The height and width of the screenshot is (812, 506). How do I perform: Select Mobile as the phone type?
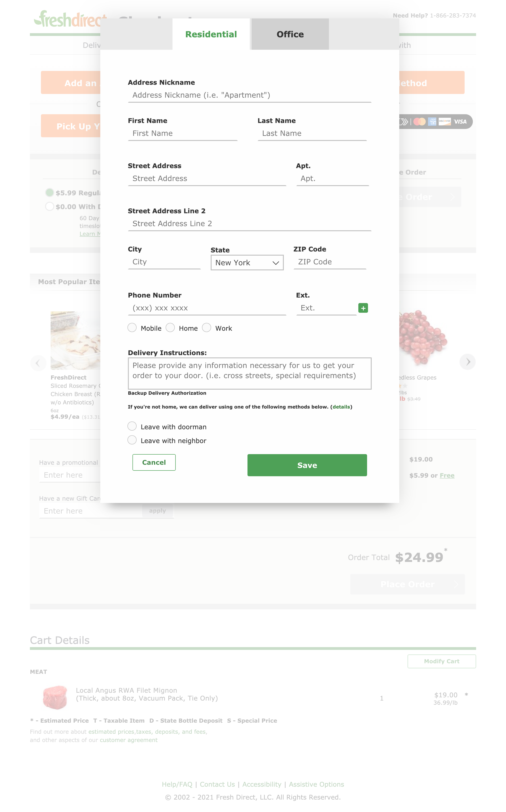132,328
